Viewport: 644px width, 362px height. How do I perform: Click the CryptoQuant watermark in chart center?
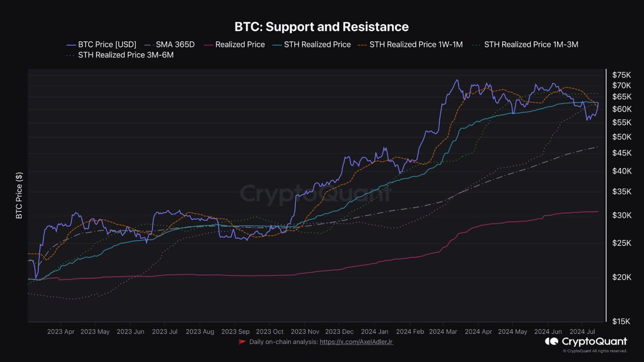click(316, 193)
